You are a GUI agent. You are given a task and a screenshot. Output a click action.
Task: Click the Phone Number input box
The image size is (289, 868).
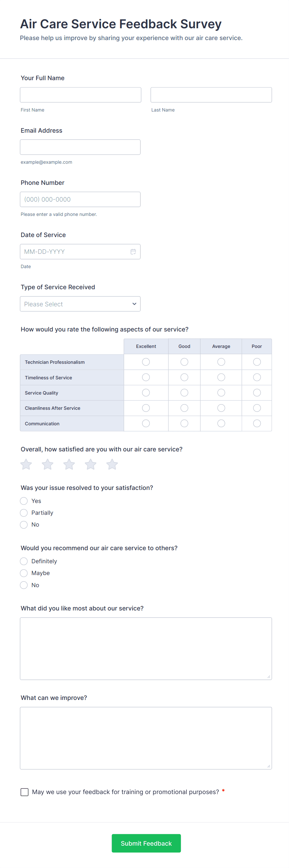pyautogui.click(x=80, y=199)
